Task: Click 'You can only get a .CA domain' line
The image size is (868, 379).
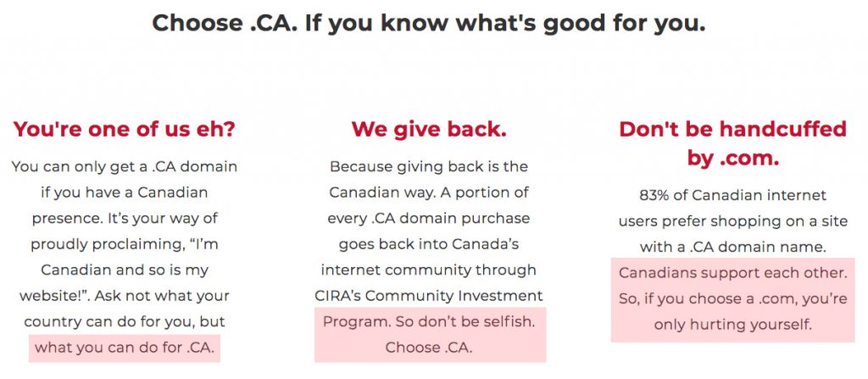Action: (x=125, y=166)
